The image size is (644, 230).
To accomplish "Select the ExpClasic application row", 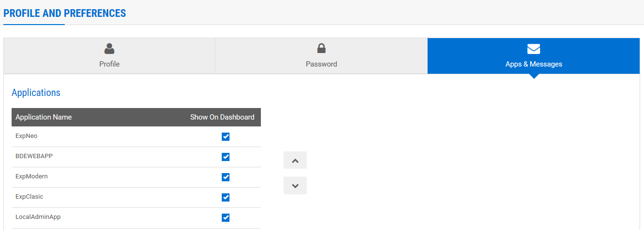I will pyautogui.click(x=136, y=197).
